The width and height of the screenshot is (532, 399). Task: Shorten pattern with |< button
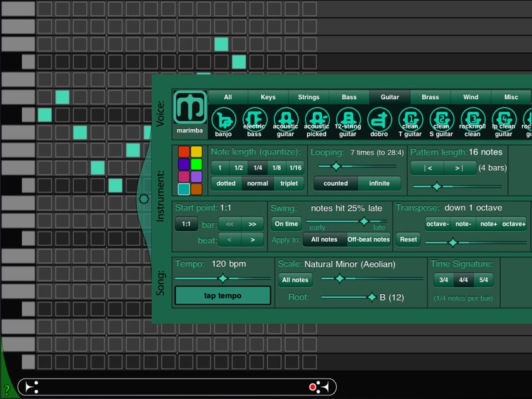click(x=428, y=168)
